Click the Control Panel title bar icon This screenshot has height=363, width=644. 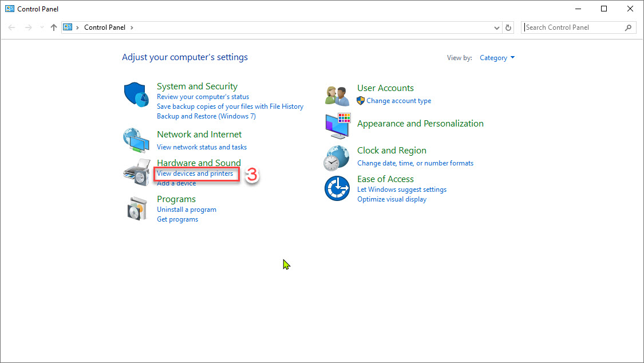(10, 9)
